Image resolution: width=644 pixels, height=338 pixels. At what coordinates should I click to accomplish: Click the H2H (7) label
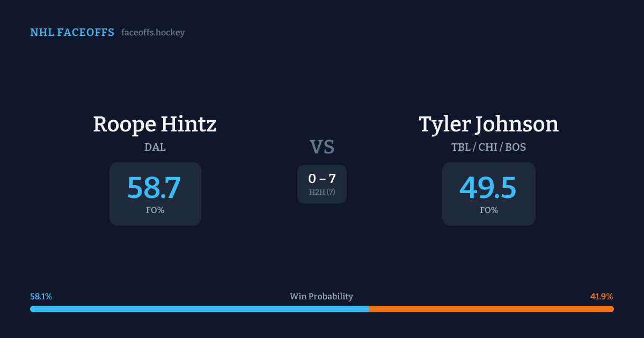pyautogui.click(x=322, y=192)
